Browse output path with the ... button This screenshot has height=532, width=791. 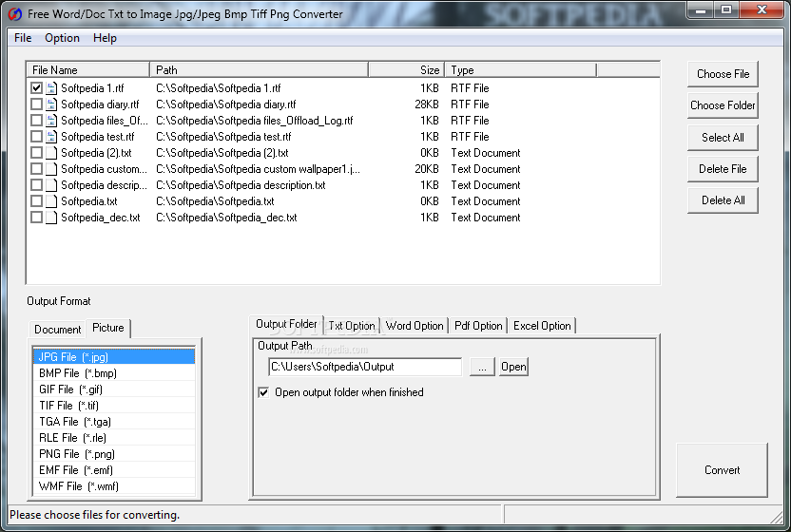pos(482,367)
